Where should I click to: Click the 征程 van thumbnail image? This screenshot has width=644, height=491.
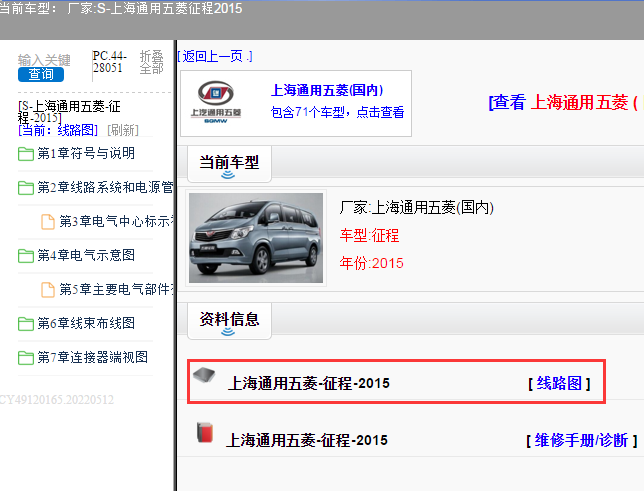(256, 238)
